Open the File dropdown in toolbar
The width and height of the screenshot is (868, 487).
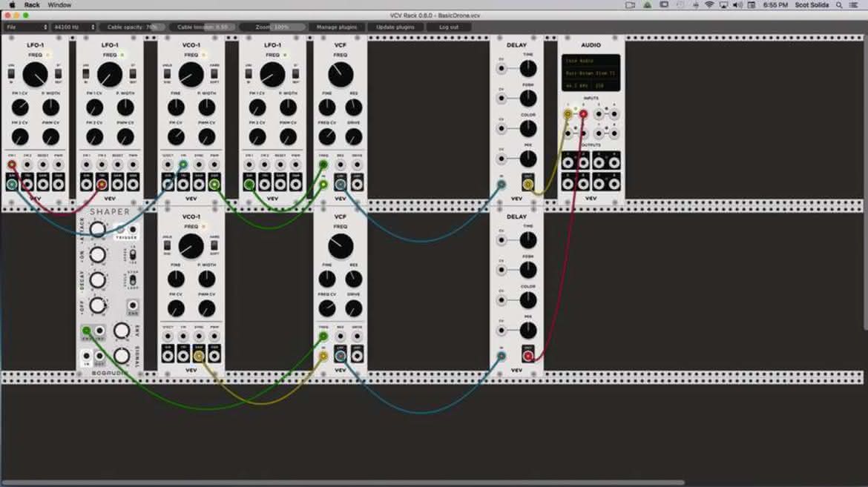click(26, 27)
